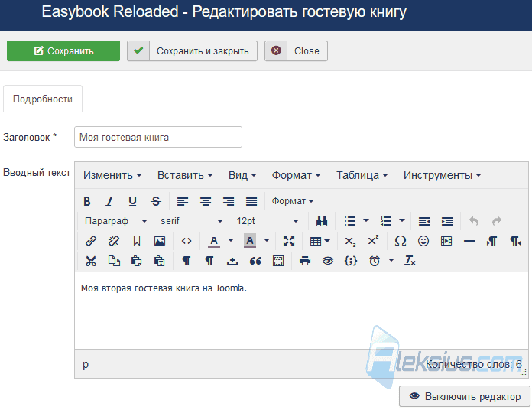Insert blockquote quotation icon
Screen dimensions: 532x410
[255, 261]
